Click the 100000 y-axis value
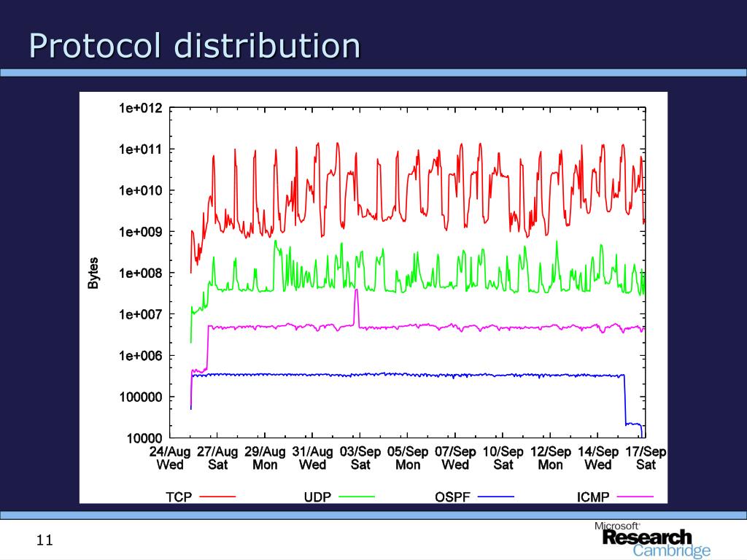The width and height of the screenshot is (747, 560). [141, 397]
